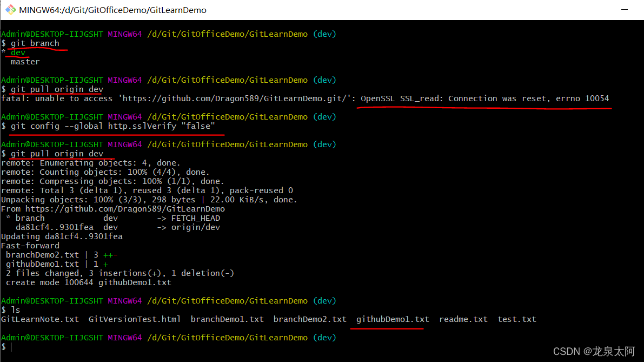
Task: Click the 'git branch' command text
Action: (35, 43)
